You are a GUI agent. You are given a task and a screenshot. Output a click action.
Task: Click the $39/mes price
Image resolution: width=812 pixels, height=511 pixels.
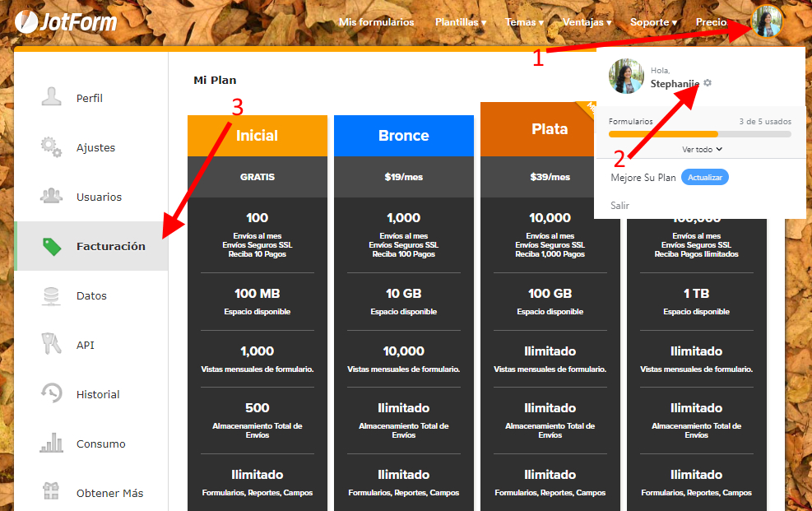click(550, 177)
